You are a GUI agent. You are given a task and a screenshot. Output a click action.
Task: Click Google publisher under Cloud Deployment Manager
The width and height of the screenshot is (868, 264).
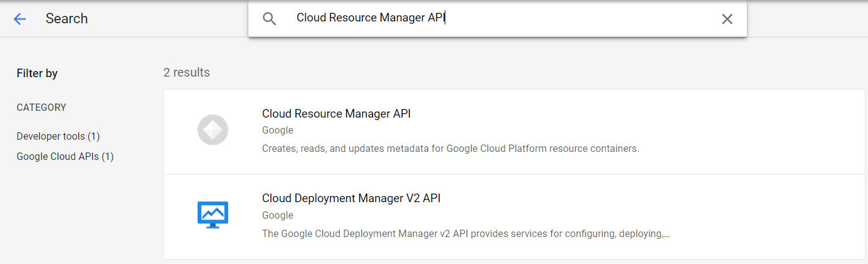(x=278, y=215)
